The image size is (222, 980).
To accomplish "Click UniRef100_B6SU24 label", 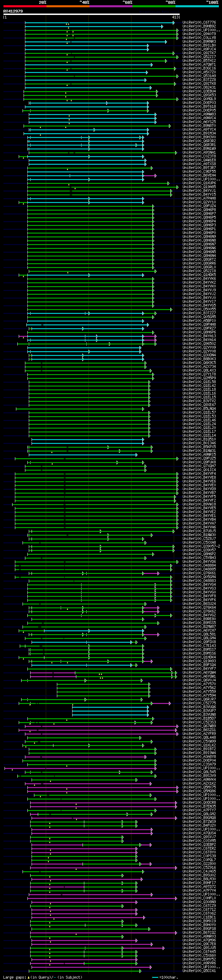I will tap(199, 604).
